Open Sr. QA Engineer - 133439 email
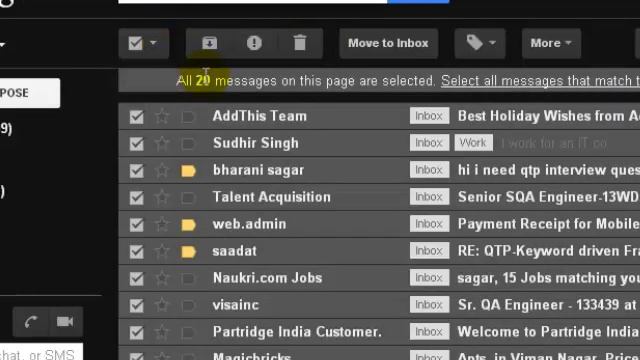Image resolution: width=640 pixels, height=360 pixels. coord(547,305)
